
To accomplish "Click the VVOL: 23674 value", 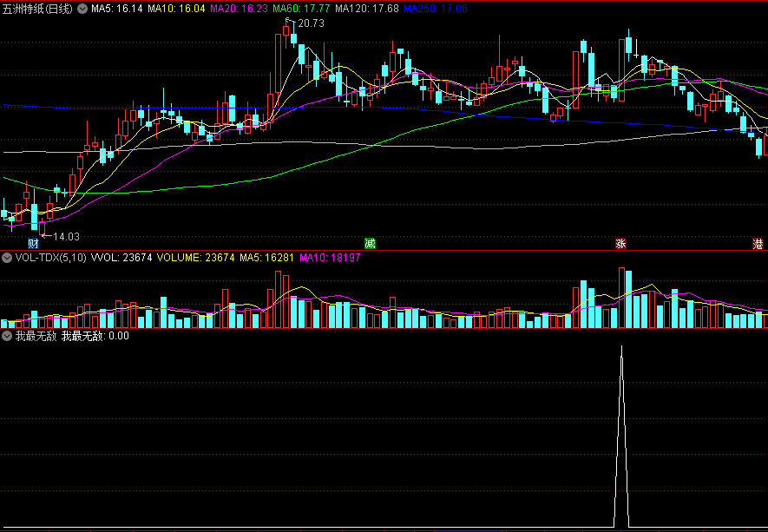I will pyautogui.click(x=121, y=258).
